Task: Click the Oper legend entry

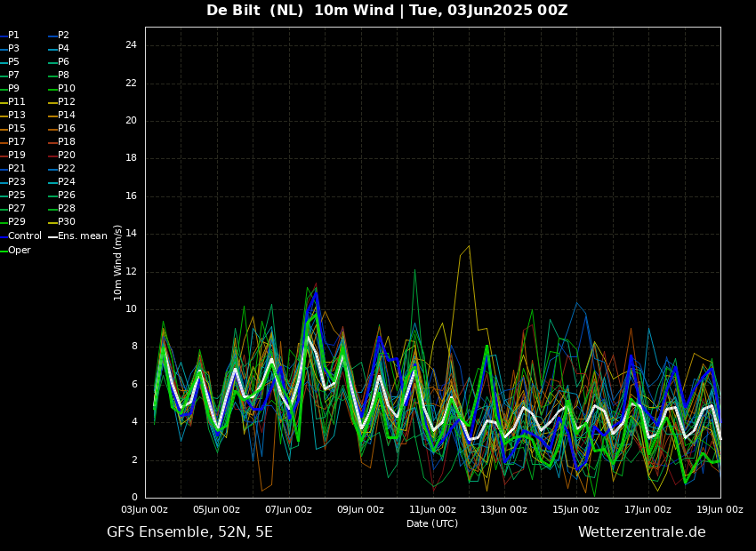Action: tap(20, 251)
